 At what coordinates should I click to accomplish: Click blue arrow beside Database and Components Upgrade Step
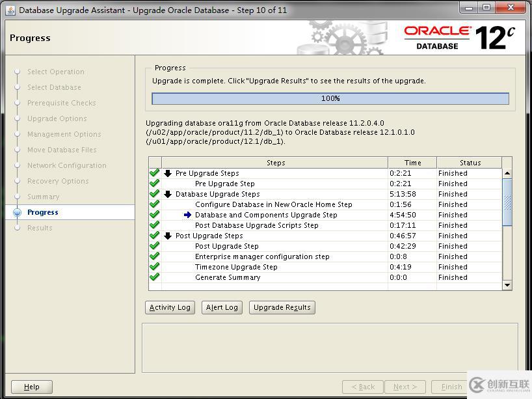pyautogui.click(x=187, y=215)
